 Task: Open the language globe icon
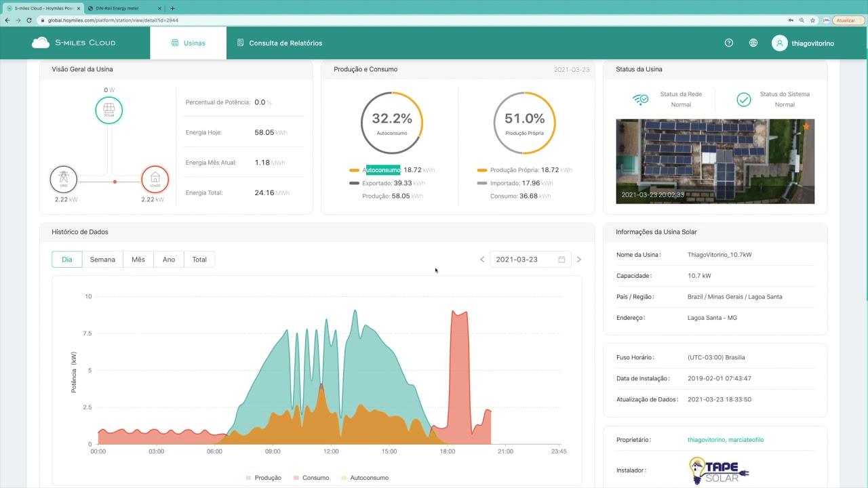(753, 43)
